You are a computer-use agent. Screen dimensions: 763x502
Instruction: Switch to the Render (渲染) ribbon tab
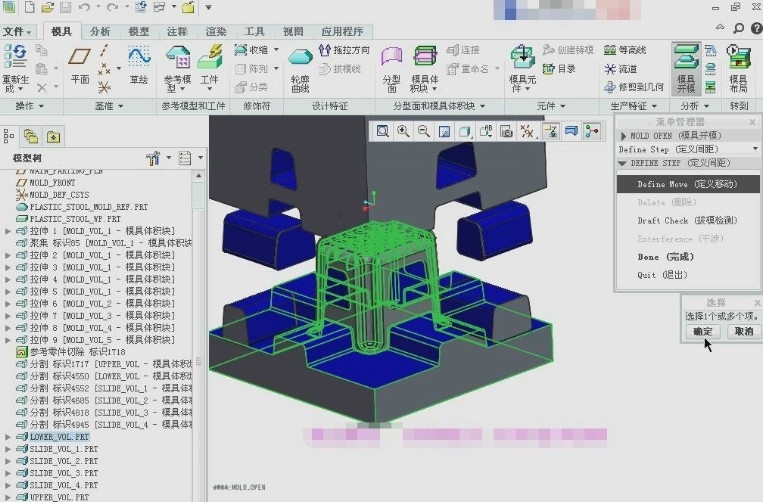click(216, 32)
